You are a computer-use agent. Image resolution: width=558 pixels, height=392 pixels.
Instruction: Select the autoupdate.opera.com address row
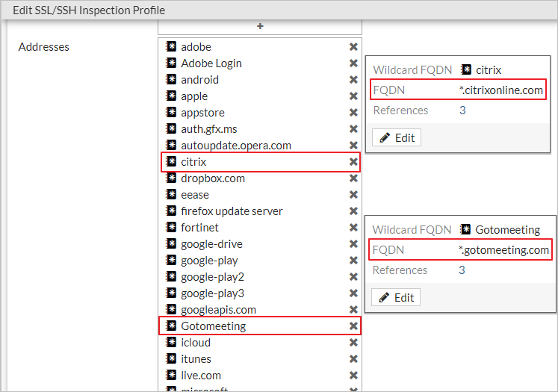coord(260,145)
